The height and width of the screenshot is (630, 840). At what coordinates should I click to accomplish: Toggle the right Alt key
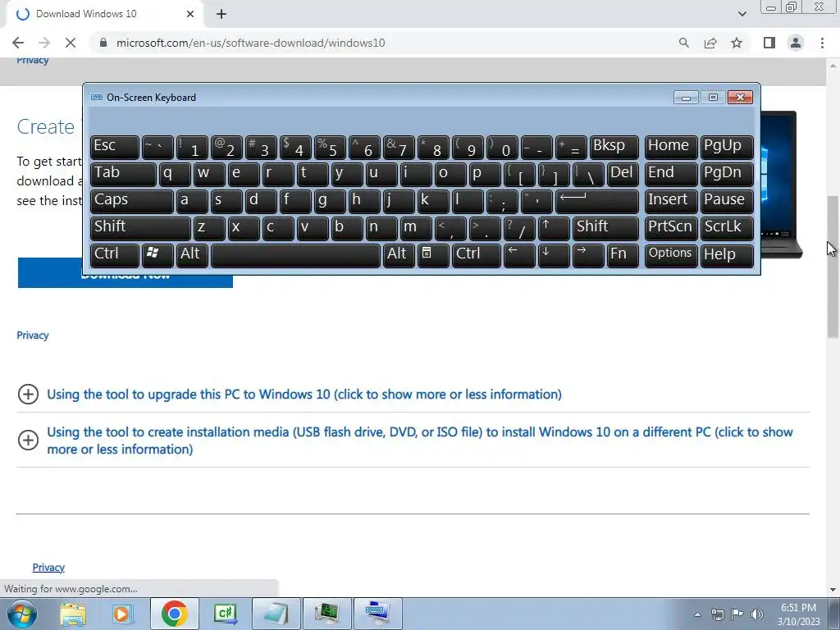coord(399,255)
